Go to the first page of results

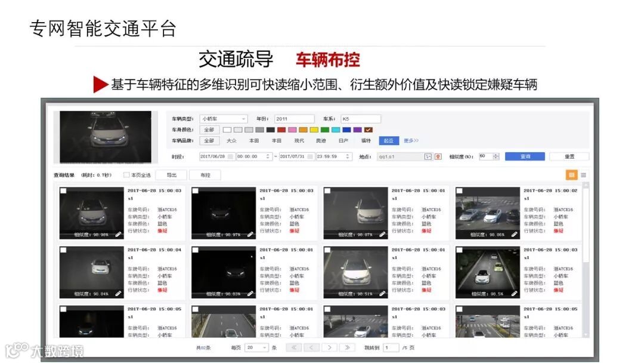pos(294,348)
